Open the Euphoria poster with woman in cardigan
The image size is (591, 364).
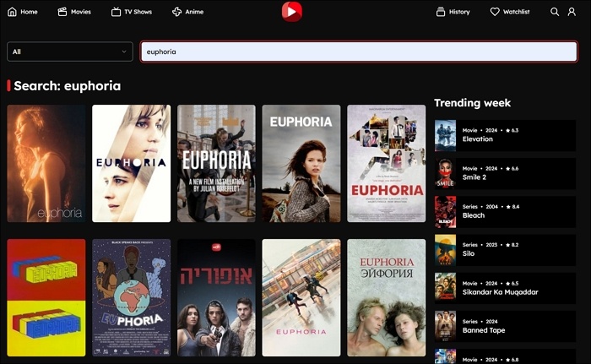[x=301, y=163]
